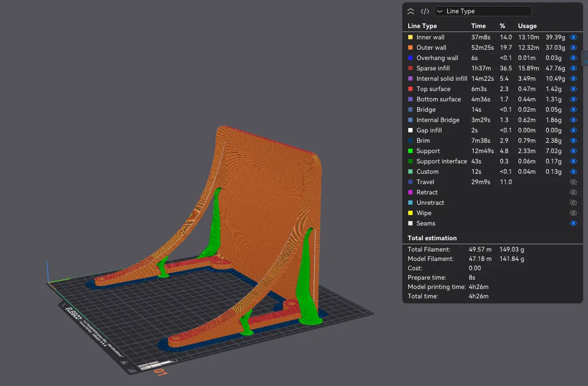The width and height of the screenshot is (588, 386).
Task: Click the Cost value 0.00
Action: click(475, 268)
